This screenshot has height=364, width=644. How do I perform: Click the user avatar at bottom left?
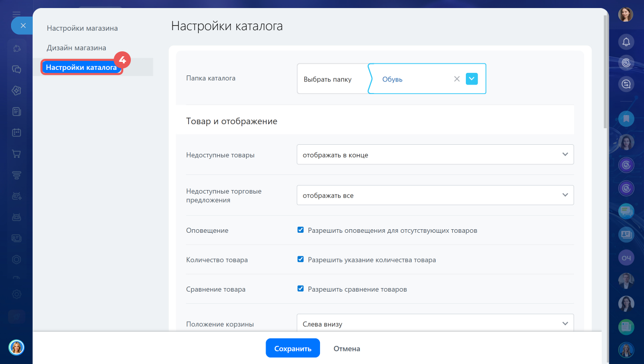click(17, 347)
